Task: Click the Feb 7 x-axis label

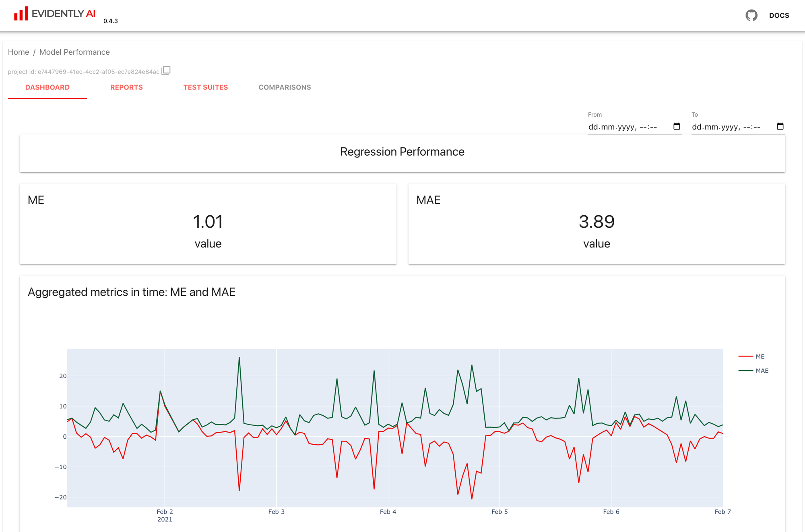Action: [x=722, y=512]
